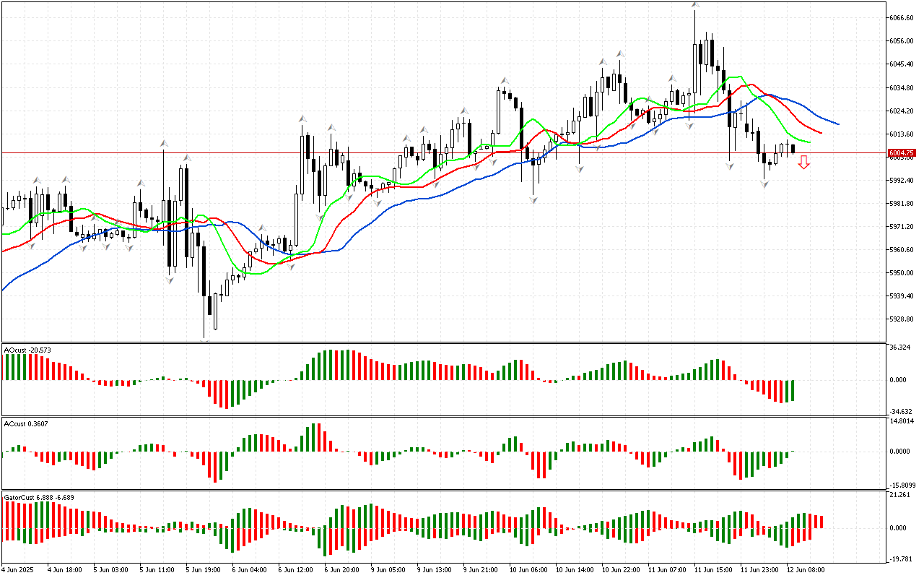Image resolution: width=924 pixels, height=578 pixels.
Task: Click the latest green bar in the AOcust histogram
Action: pos(793,390)
